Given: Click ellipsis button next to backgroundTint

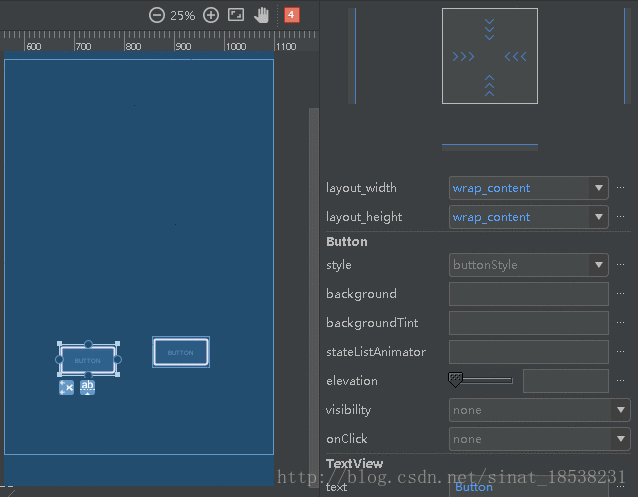Looking at the screenshot, I should (620, 322).
